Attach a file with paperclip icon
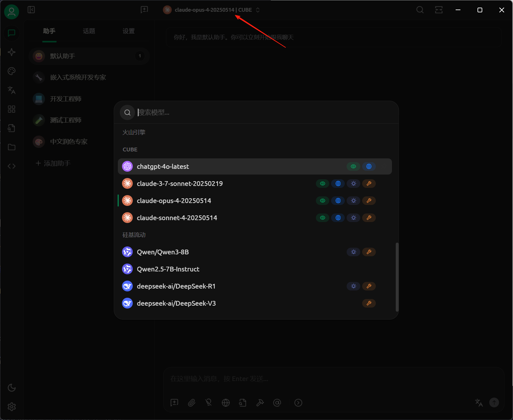 (x=191, y=403)
